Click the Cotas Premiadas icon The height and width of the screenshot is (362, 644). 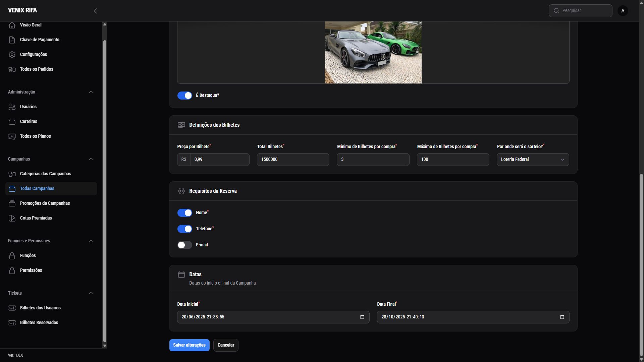12,218
